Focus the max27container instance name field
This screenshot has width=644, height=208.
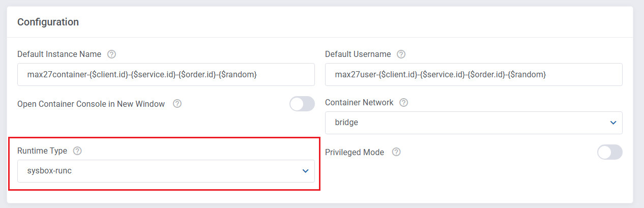(x=165, y=75)
